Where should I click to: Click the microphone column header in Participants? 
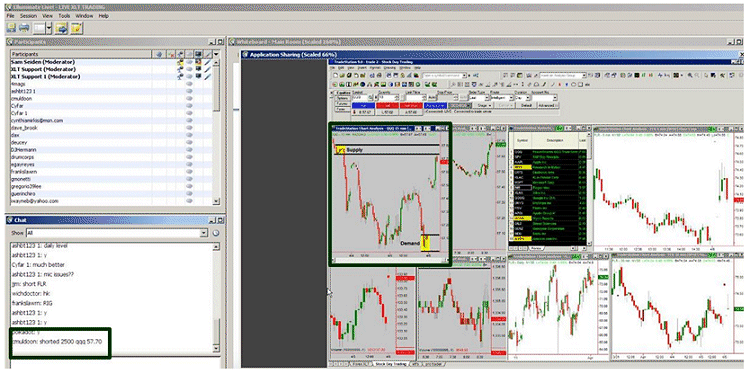point(180,54)
